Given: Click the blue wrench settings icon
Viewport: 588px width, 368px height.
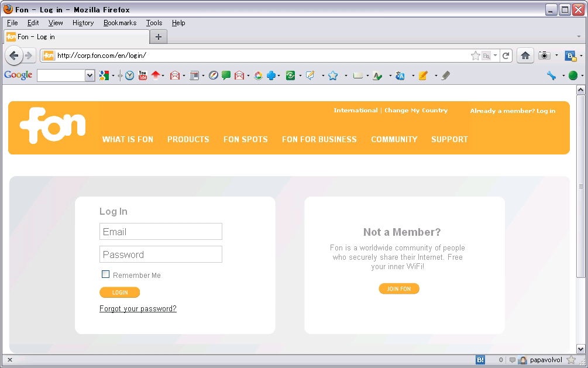Looking at the screenshot, I should [551, 75].
